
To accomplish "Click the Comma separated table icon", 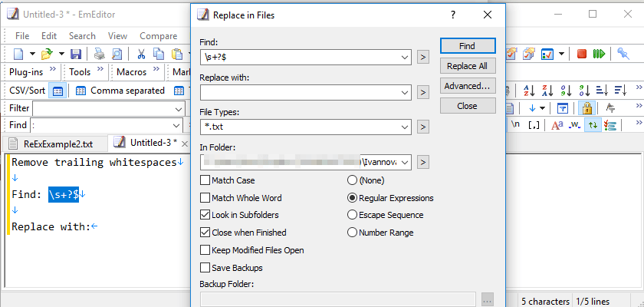I will (81, 91).
